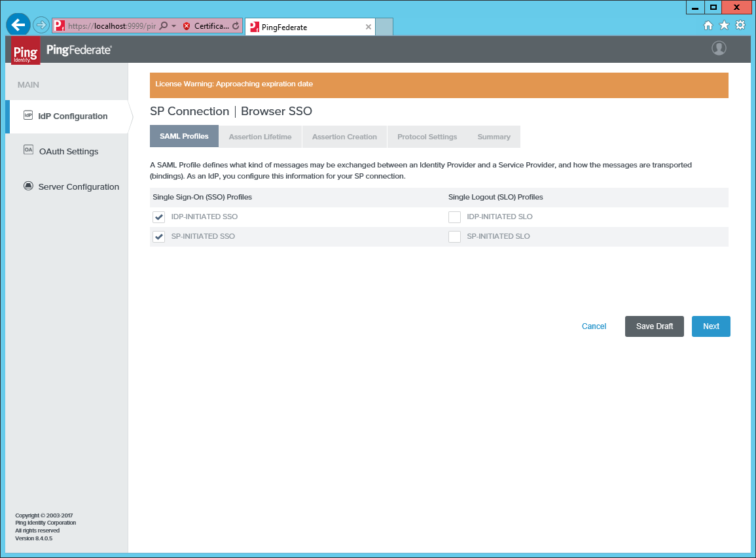Click the IdP Configuration sidebar icon
Screen dimensions: 756x558
[x=28, y=115]
